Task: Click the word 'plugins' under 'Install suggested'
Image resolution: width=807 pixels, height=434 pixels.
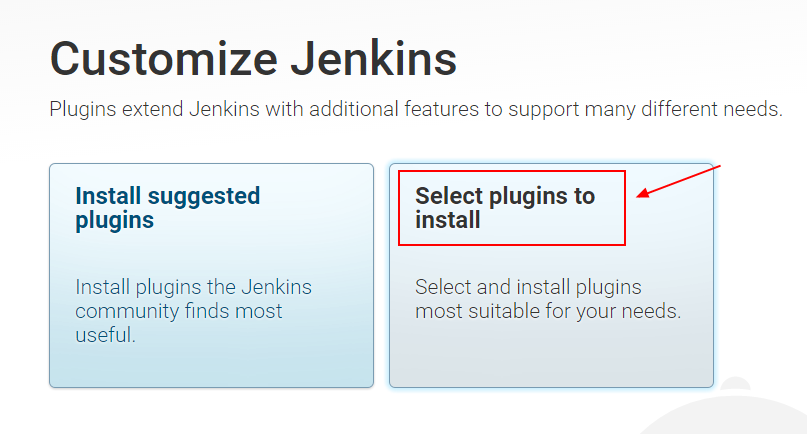Action: [x=114, y=221]
